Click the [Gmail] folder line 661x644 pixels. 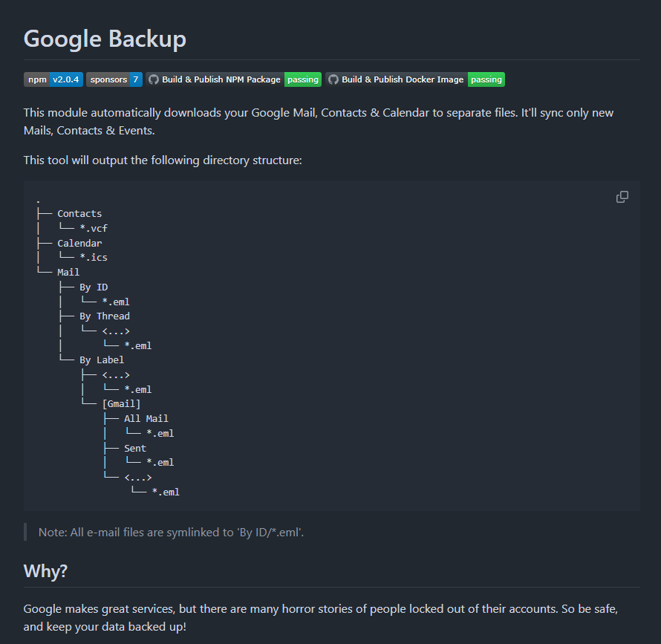point(121,404)
